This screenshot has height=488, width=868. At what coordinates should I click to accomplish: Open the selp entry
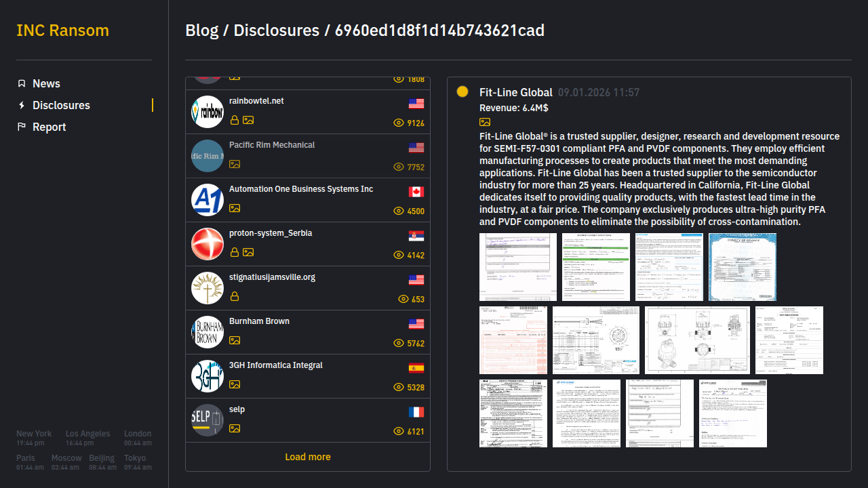coord(308,420)
